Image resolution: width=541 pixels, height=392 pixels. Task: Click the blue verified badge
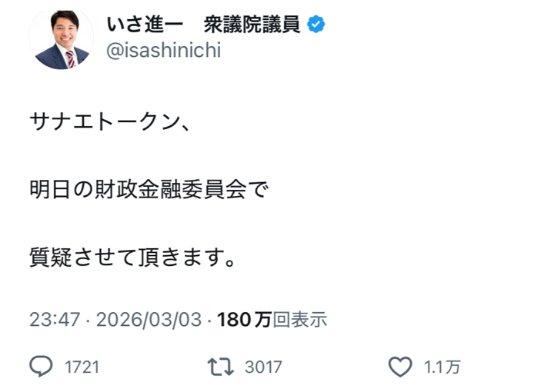pos(316,25)
